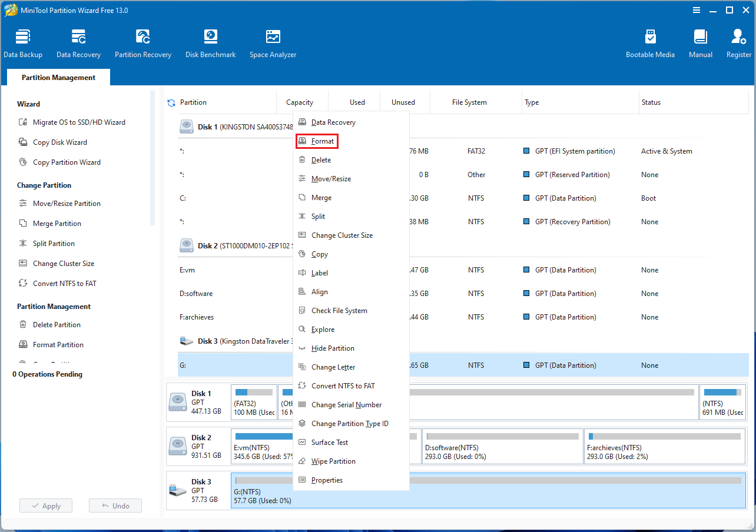Launch Disk Benchmark
Screen dimensions: 756x532
(210, 42)
